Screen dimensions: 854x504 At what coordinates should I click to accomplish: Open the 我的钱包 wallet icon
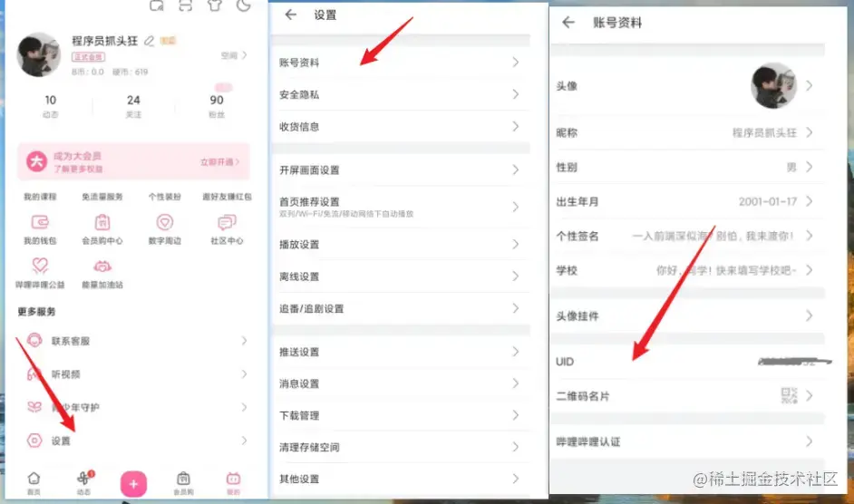click(x=40, y=222)
